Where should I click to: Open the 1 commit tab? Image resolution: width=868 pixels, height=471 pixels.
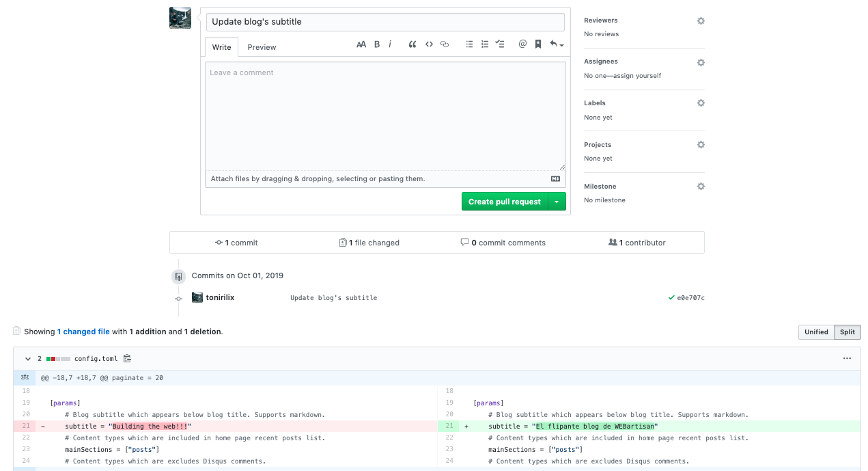tap(236, 243)
